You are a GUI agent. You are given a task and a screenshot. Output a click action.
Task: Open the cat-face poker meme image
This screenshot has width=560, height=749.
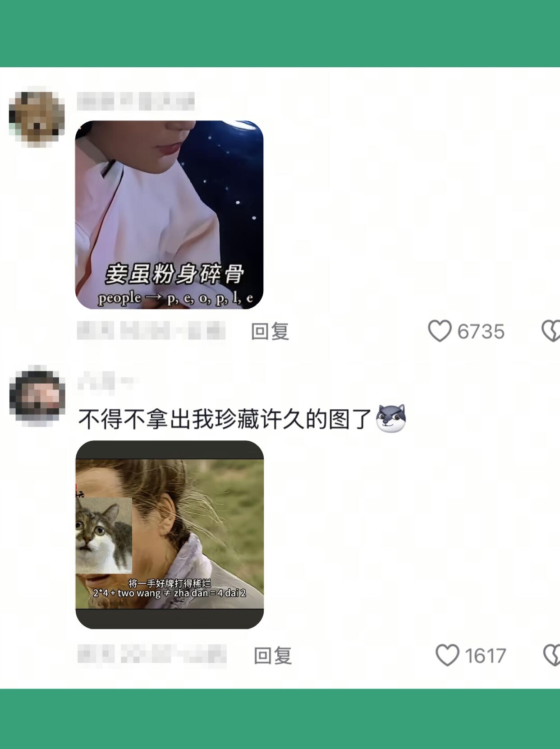[x=170, y=535]
